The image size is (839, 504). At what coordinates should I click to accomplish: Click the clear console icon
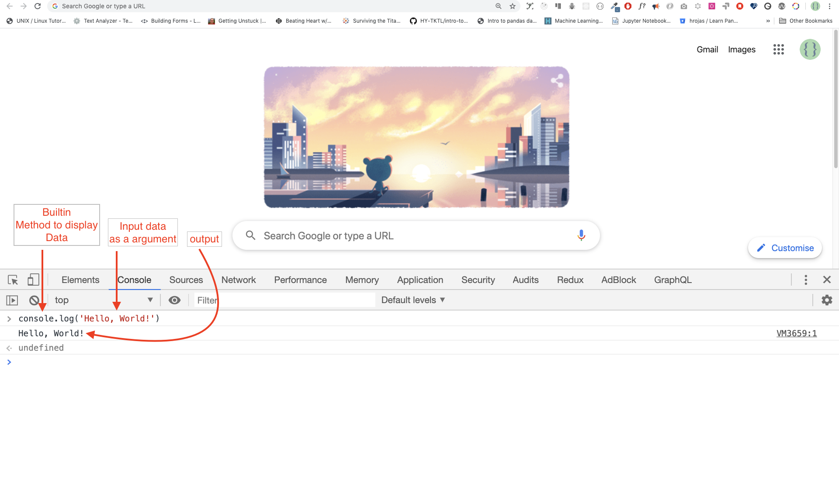[34, 300]
